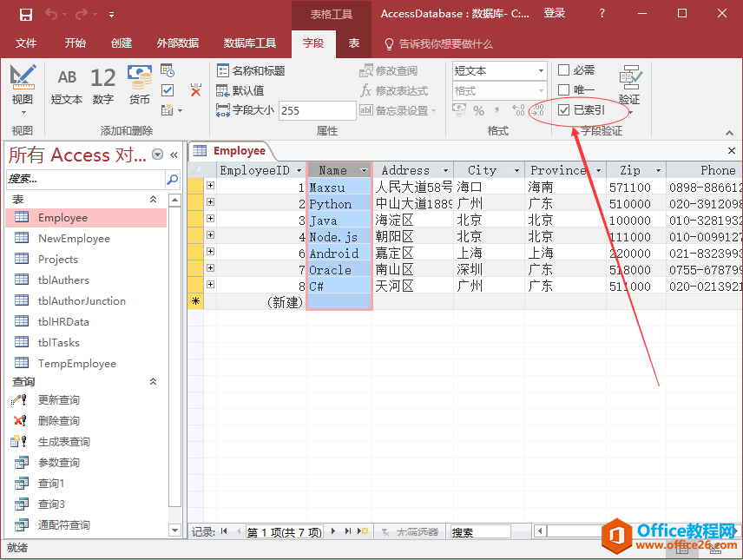Click the red X delete field icon

point(195,90)
